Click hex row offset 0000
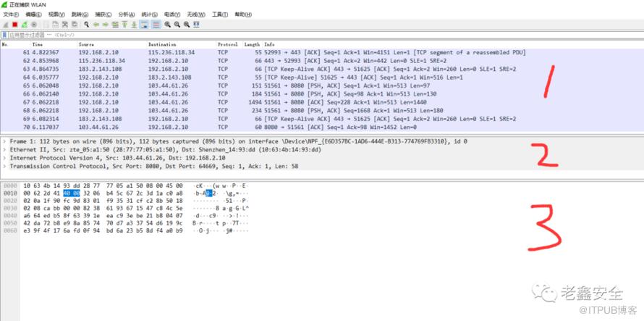 pyautogui.click(x=9, y=186)
